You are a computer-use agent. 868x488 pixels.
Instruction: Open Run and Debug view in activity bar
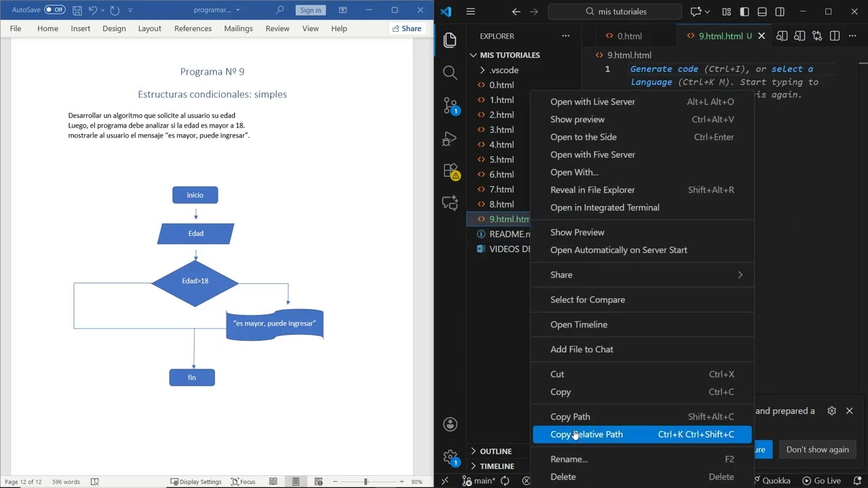click(450, 139)
